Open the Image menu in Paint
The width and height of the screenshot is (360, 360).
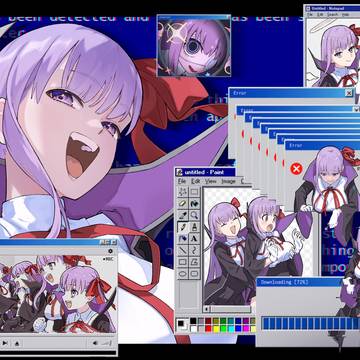tap(228, 181)
